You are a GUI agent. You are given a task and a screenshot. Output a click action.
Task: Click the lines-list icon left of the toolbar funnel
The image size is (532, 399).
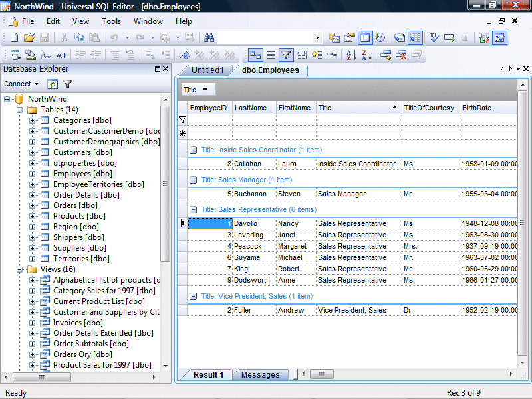point(271,55)
